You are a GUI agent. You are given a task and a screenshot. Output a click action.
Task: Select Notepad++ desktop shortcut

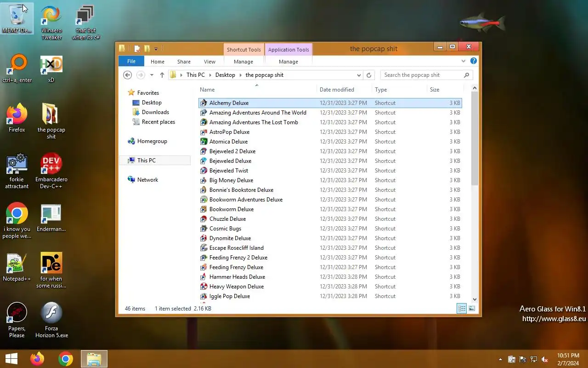click(x=17, y=267)
